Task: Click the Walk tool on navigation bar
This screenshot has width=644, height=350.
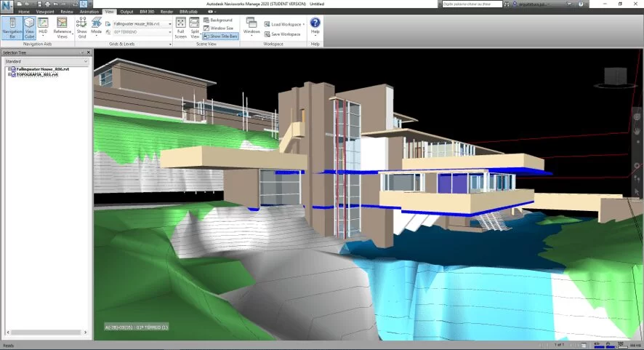Action: (x=637, y=179)
